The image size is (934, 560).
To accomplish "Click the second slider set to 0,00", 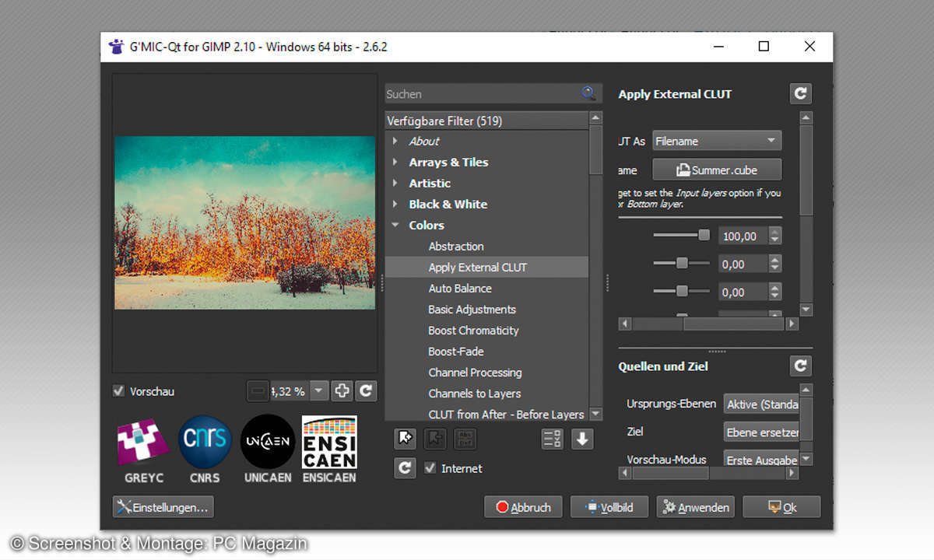I will tap(681, 292).
